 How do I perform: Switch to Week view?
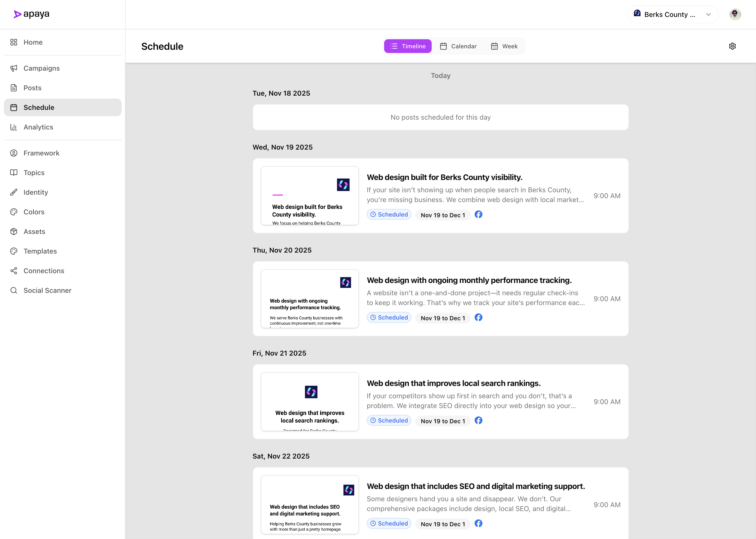pyautogui.click(x=504, y=46)
